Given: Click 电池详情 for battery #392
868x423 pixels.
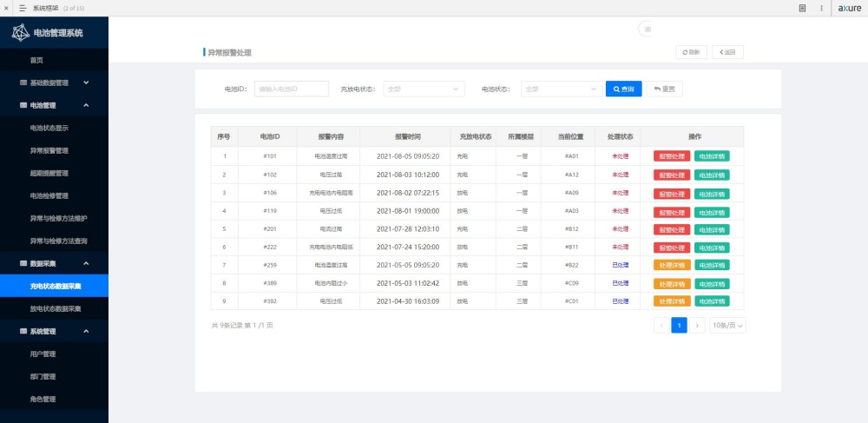Looking at the screenshot, I should (x=712, y=301).
